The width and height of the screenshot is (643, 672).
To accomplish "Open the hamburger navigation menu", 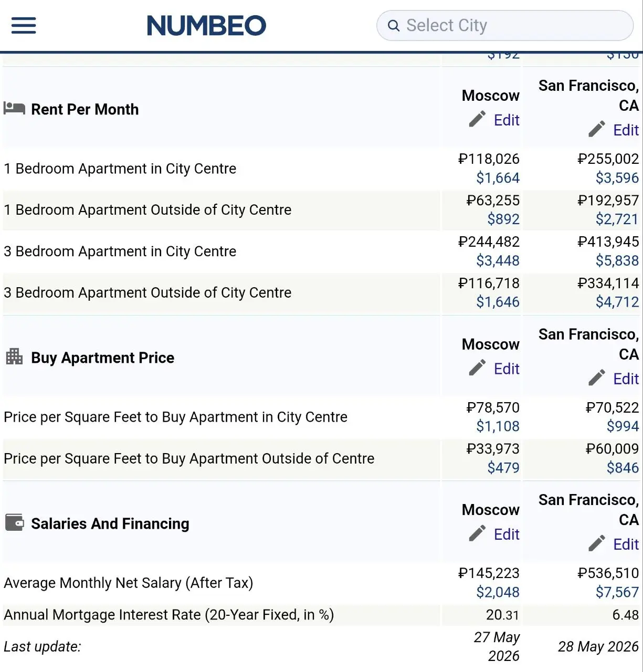I will [24, 25].
